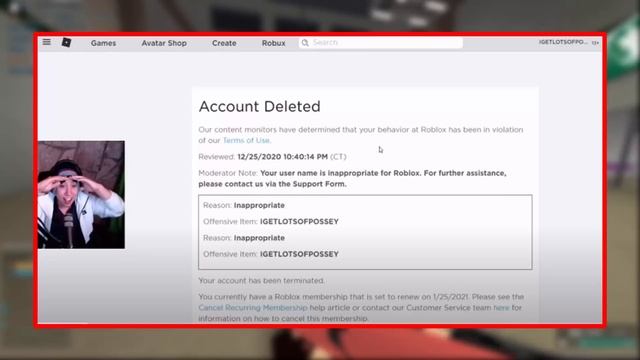This screenshot has height=360, width=640.
Task: Go to Avatar Shop
Action: (164, 43)
